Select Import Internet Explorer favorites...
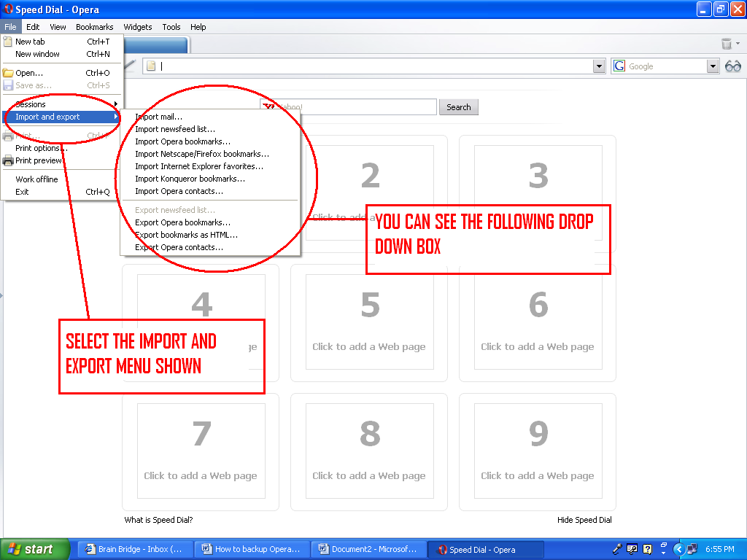747x560 pixels. (x=210, y=166)
